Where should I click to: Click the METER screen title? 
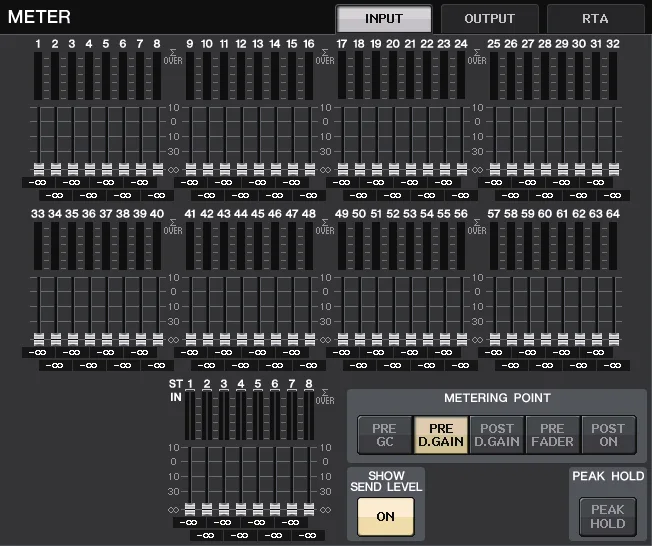click(39, 17)
